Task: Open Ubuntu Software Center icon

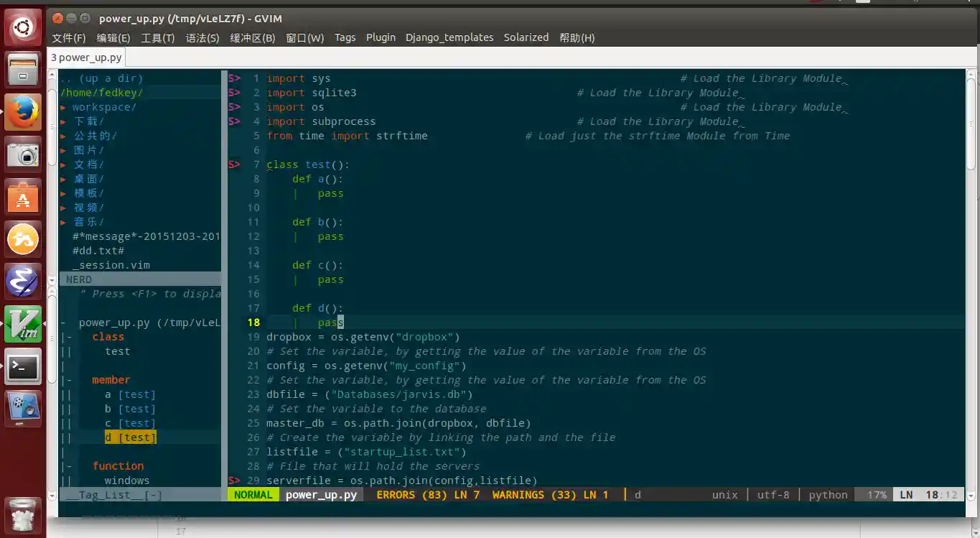Action: 23,197
